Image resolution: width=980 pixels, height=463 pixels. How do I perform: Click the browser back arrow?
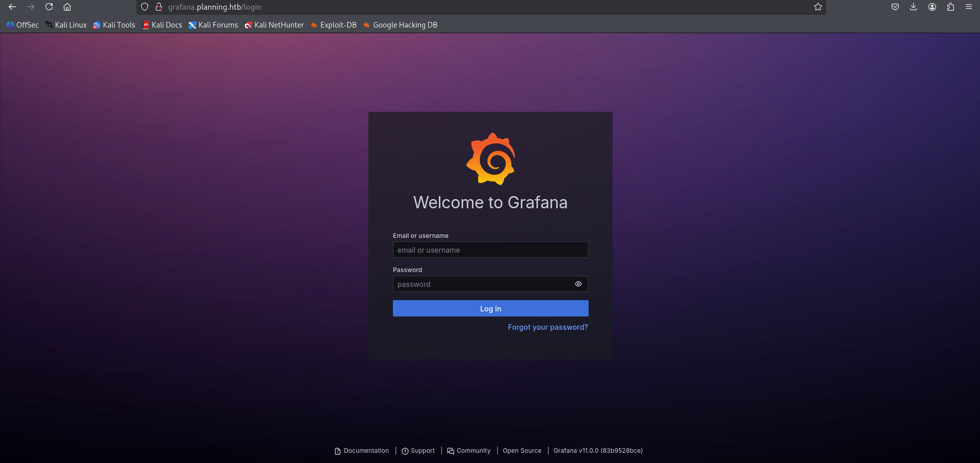12,7
